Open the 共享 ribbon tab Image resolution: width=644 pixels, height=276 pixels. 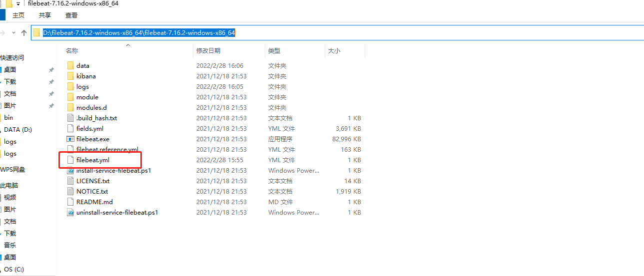45,15
